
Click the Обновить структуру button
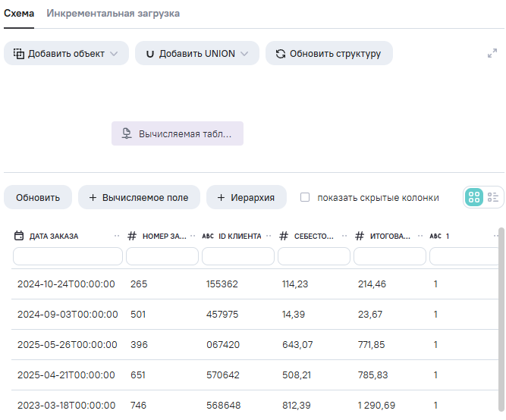click(328, 54)
